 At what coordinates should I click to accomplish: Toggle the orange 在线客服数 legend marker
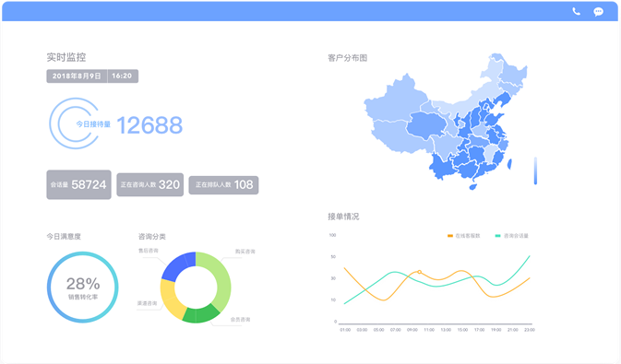pos(450,236)
